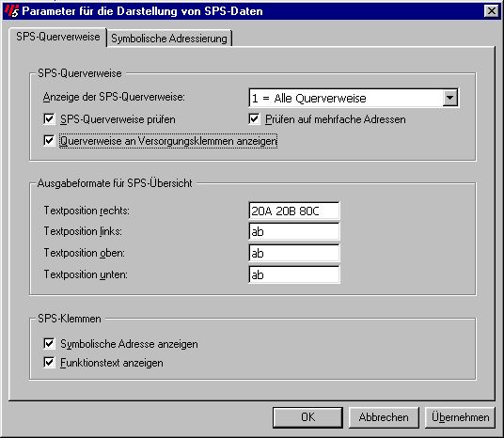This screenshot has width=504, height=438.
Task: Click the '1 = Alle Querverweise' combo box
Action: pyautogui.click(x=354, y=98)
